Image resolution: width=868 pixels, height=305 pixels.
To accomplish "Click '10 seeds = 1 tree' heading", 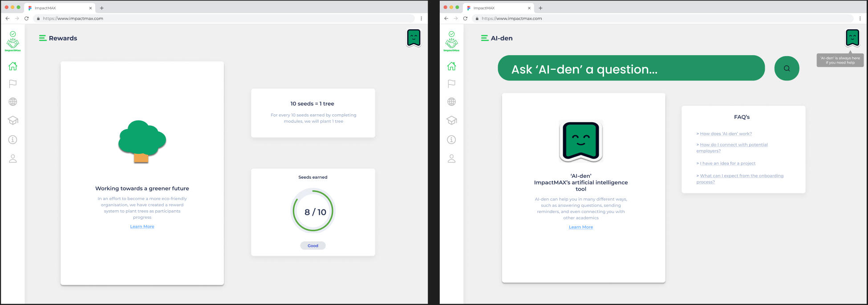I will point(312,104).
